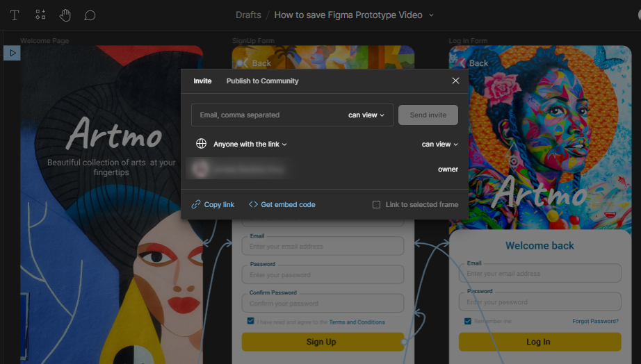Close the share dialog
This screenshot has width=641, height=364.
455,81
